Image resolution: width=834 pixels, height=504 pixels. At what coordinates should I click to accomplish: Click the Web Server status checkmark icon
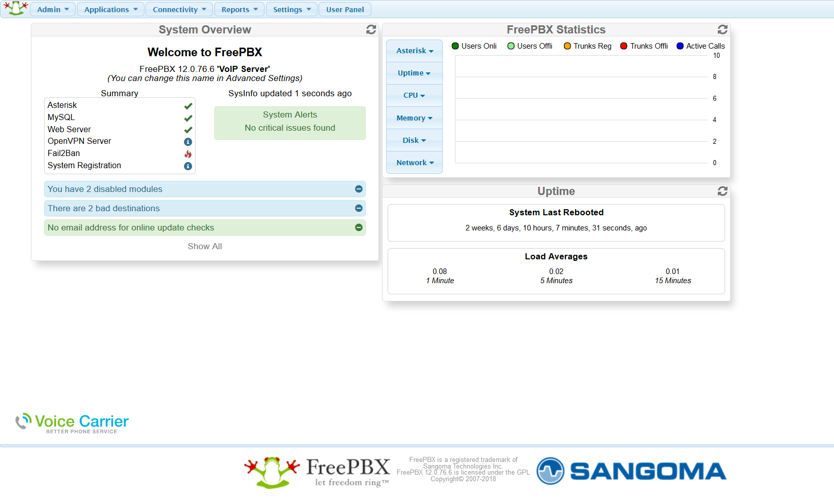pyautogui.click(x=188, y=130)
